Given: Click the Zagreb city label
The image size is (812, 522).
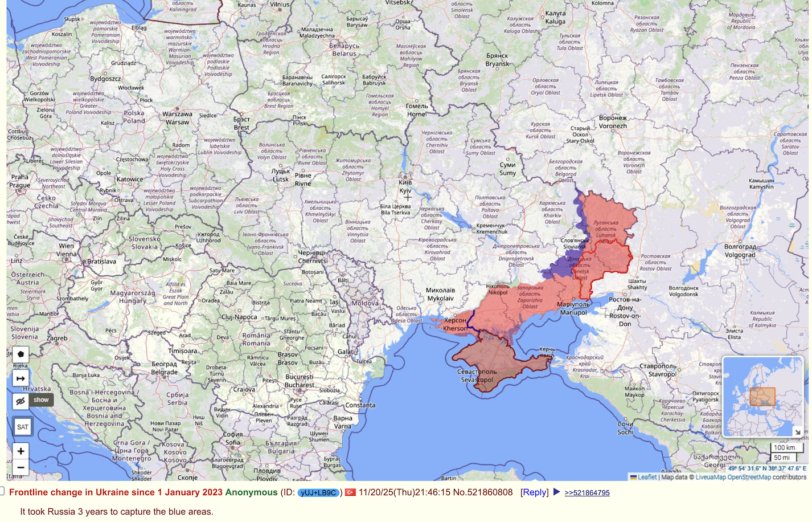Looking at the screenshot, I should [x=57, y=338].
